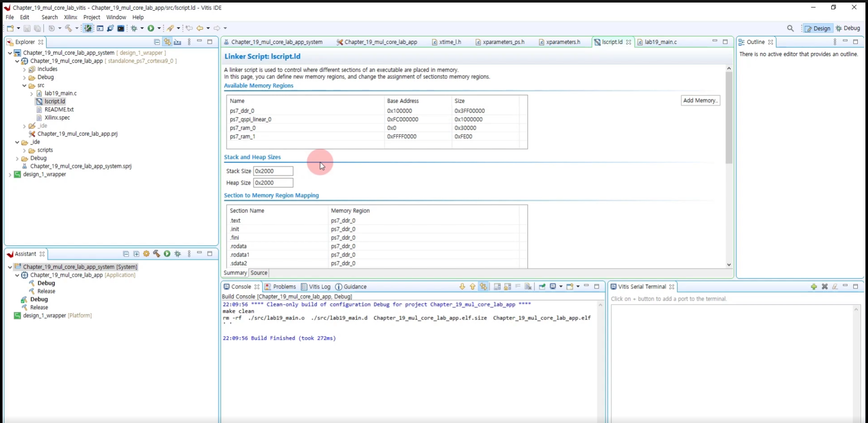868x423 pixels.
Task: Toggle Link with Editor in Explorer
Action: (x=167, y=42)
